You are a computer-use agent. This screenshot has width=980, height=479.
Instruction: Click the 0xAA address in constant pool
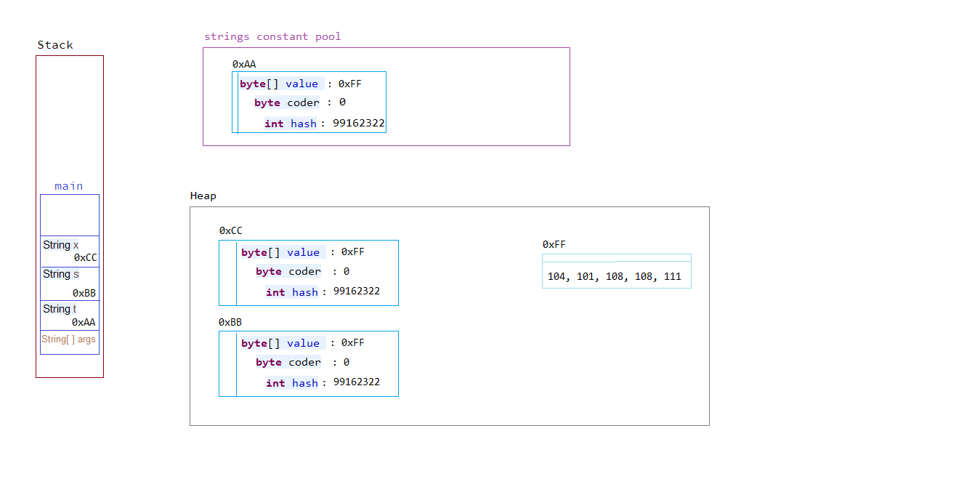click(244, 64)
